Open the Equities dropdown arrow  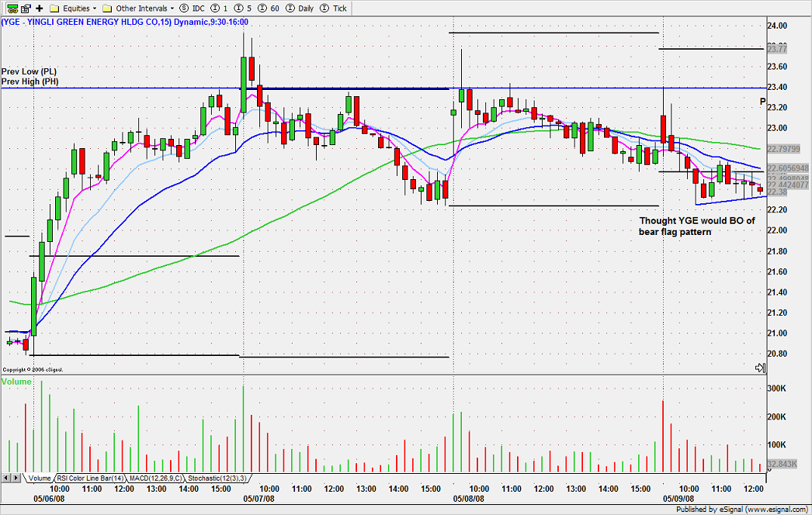pos(94,9)
